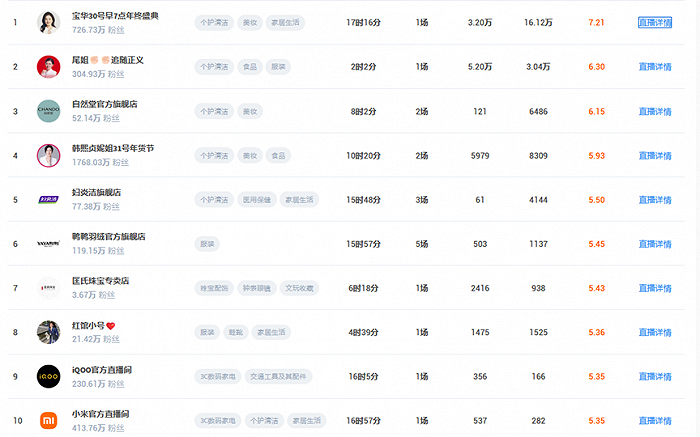Click the 珠宝配饰 category tag
The image size is (700, 437).
pos(214,288)
